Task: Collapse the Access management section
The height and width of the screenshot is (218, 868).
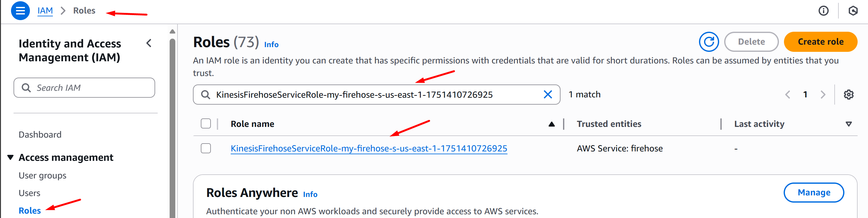Action: click(x=10, y=157)
